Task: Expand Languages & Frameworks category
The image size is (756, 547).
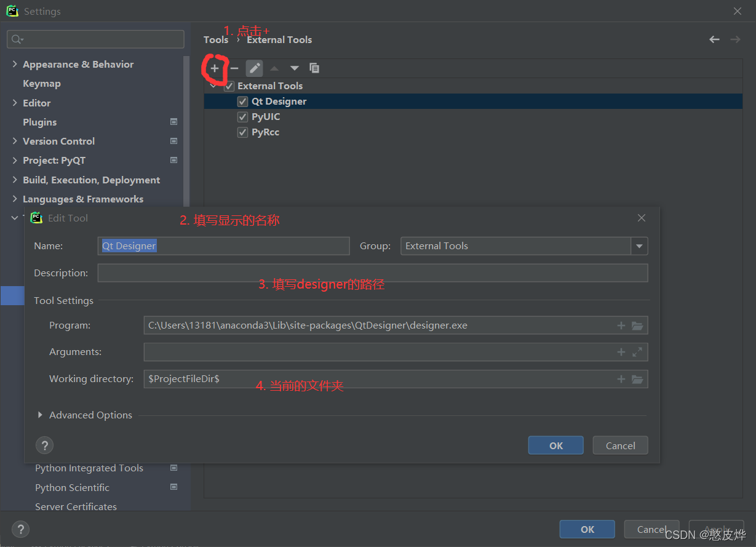Action: 15,199
